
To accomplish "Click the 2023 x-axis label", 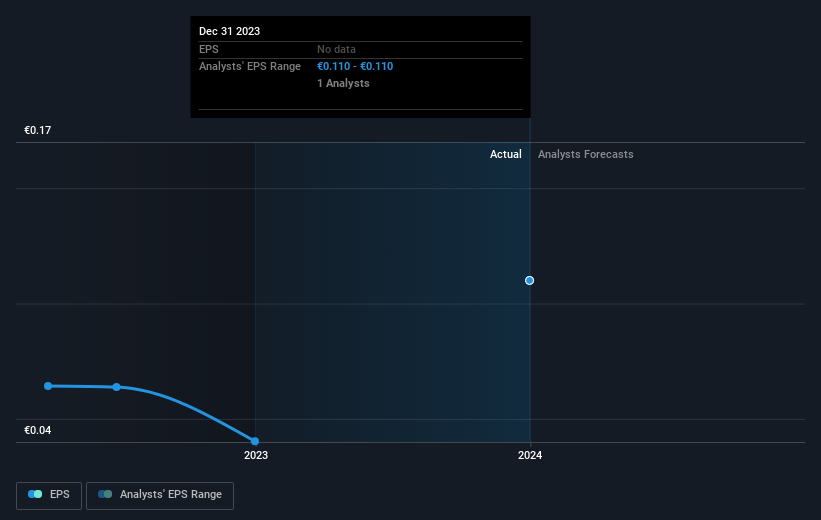I will 256,455.
